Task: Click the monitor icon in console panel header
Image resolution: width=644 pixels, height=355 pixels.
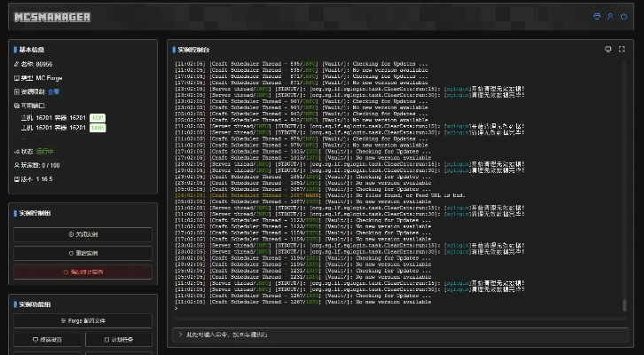Action: click(x=608, y=50)
